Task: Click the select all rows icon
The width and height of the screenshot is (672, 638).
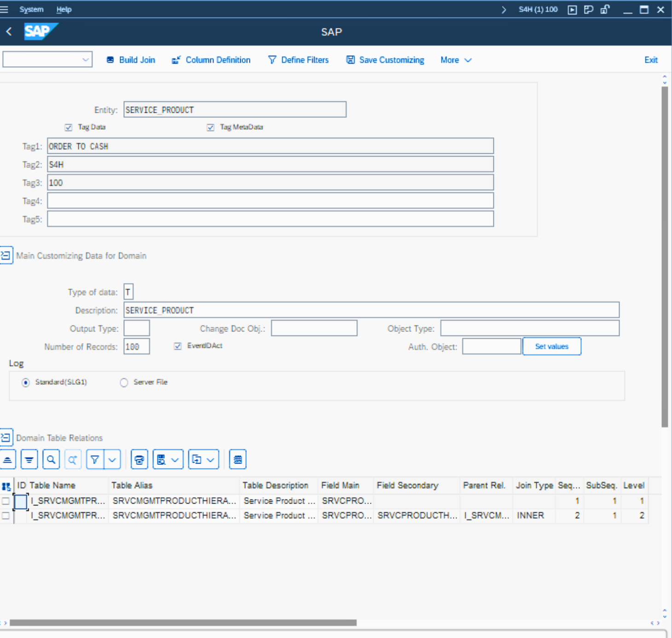Action: coord(6,486)
